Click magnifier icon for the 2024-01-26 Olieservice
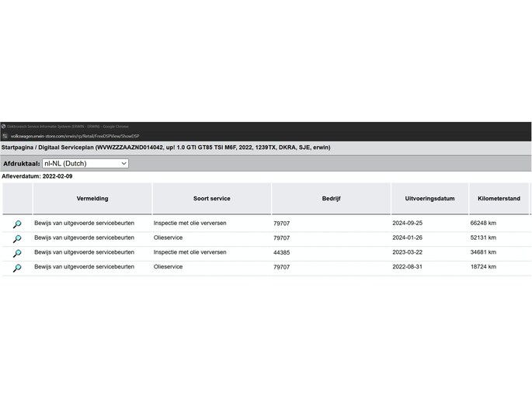The width and height of the screenshot is (532, 399). click(x=17, y=238)
